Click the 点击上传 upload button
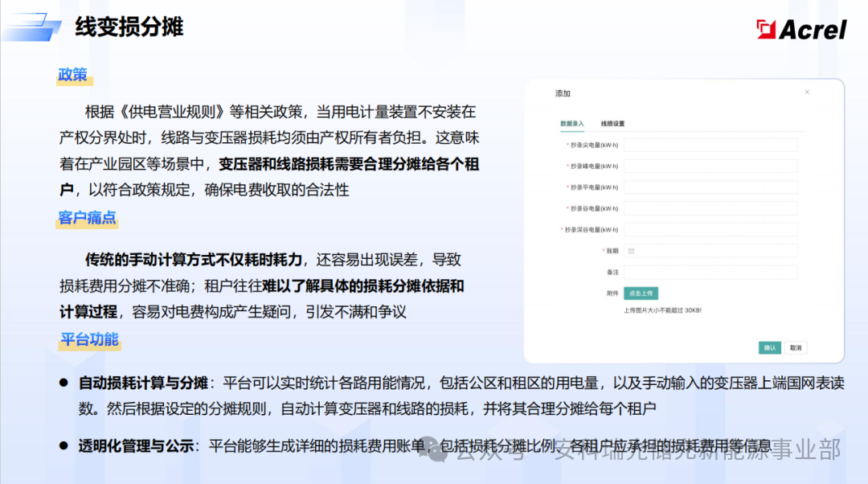This screenshot has width=868, height=484. click(x=641, y=293)
